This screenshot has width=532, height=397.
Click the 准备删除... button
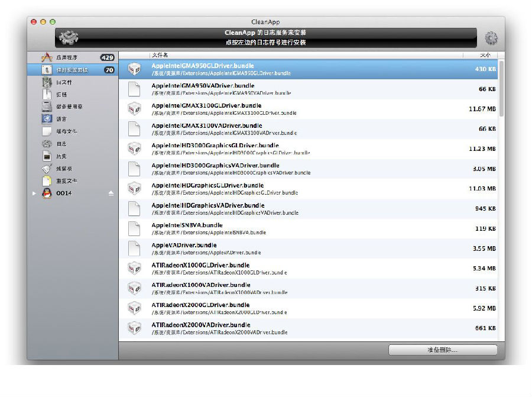coord(442,350)
